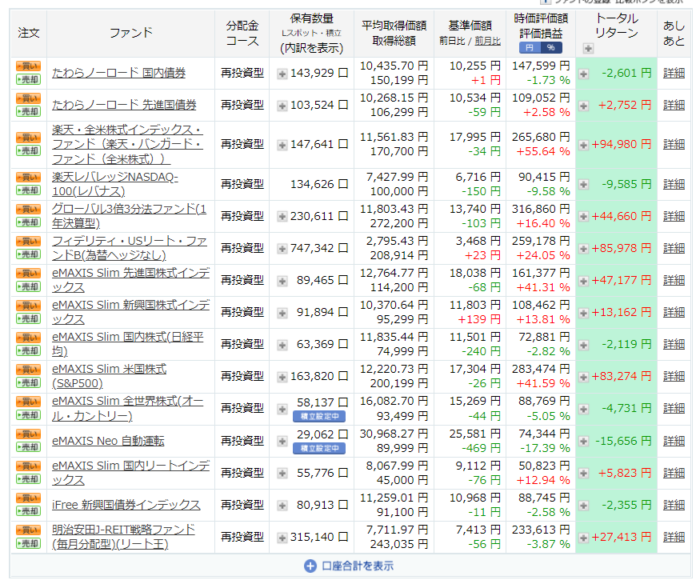
Task: Open eMAXIS Neo 自動運転 fund link
Action: [108, 441]
